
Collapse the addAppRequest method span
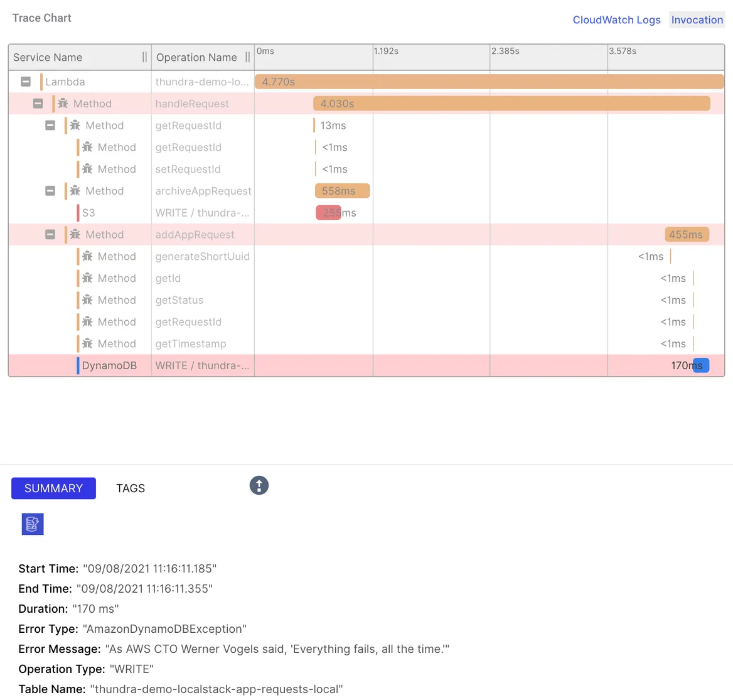[x=50, y=234]
